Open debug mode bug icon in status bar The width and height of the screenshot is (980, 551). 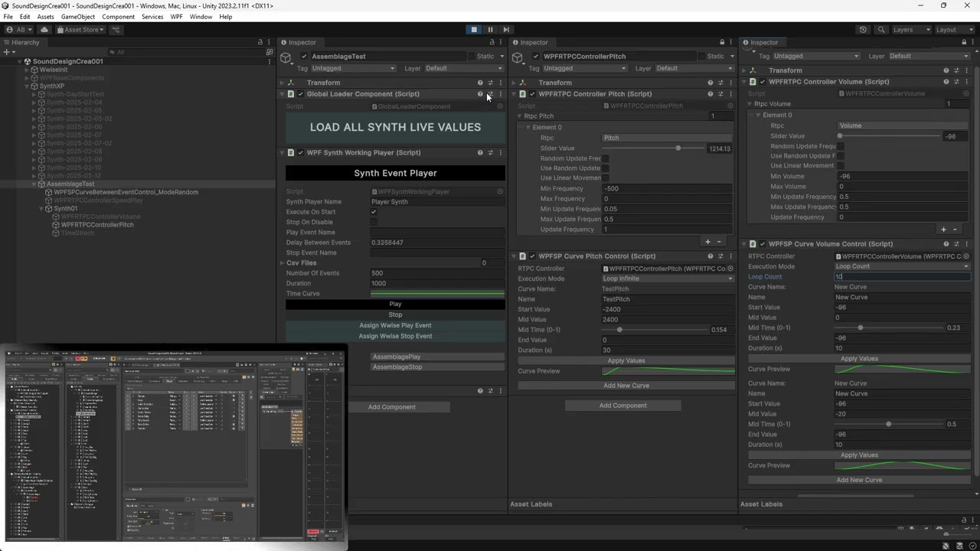[947, 546]
